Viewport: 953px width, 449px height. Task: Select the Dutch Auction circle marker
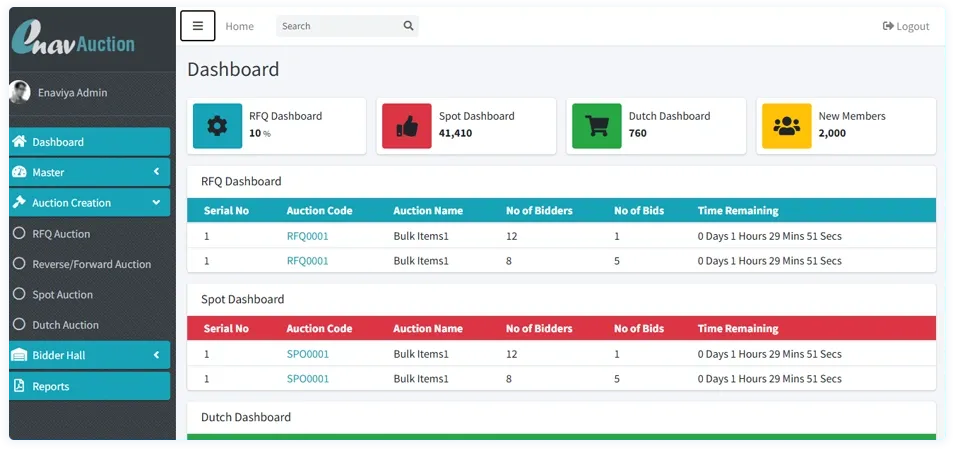click(x=19, y=324)
